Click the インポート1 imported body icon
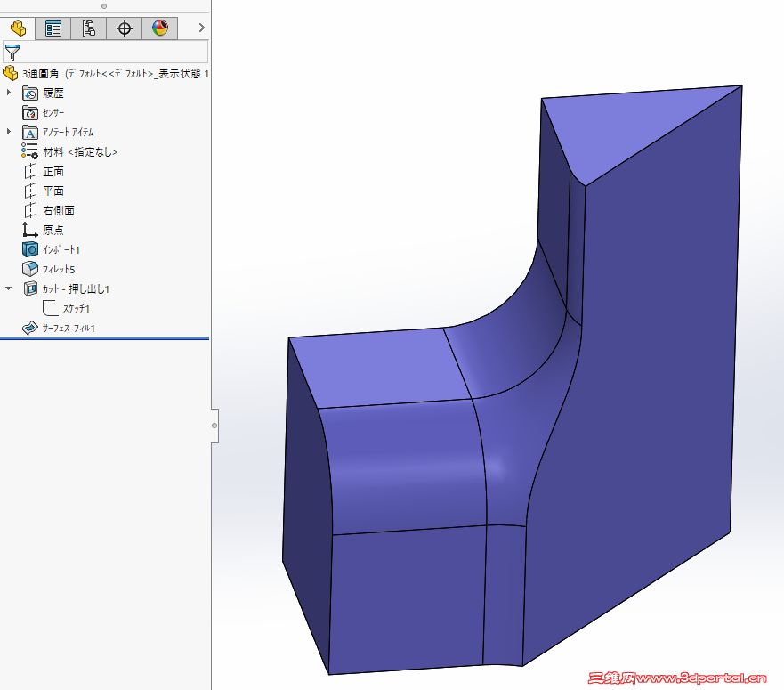The width and height of the screenshot is (784, 690). click(30, 249)
